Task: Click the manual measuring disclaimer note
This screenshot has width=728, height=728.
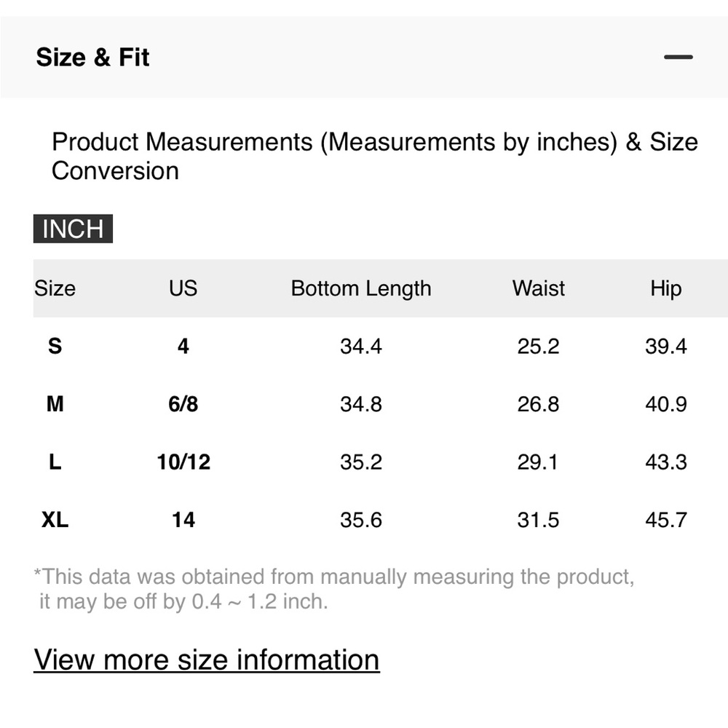Action: click(x=333, y=589)
